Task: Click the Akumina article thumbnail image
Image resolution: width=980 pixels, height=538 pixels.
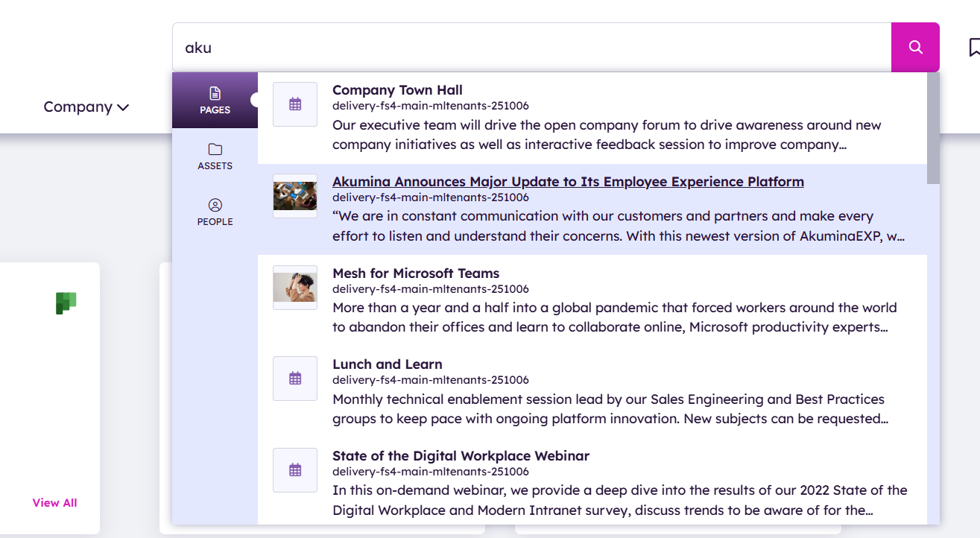Action: tap(295, 196)
